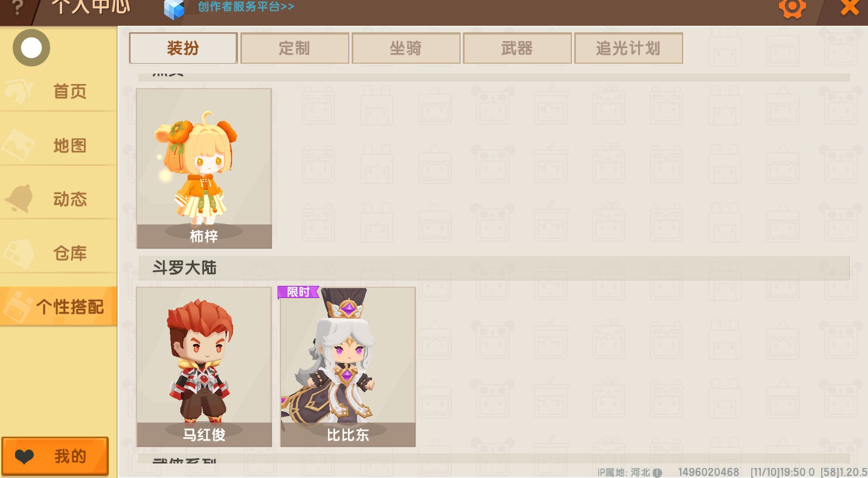Viewport: 868px width, 478px height.
Task: Select the 追光计划 tab
Action: 628,48
